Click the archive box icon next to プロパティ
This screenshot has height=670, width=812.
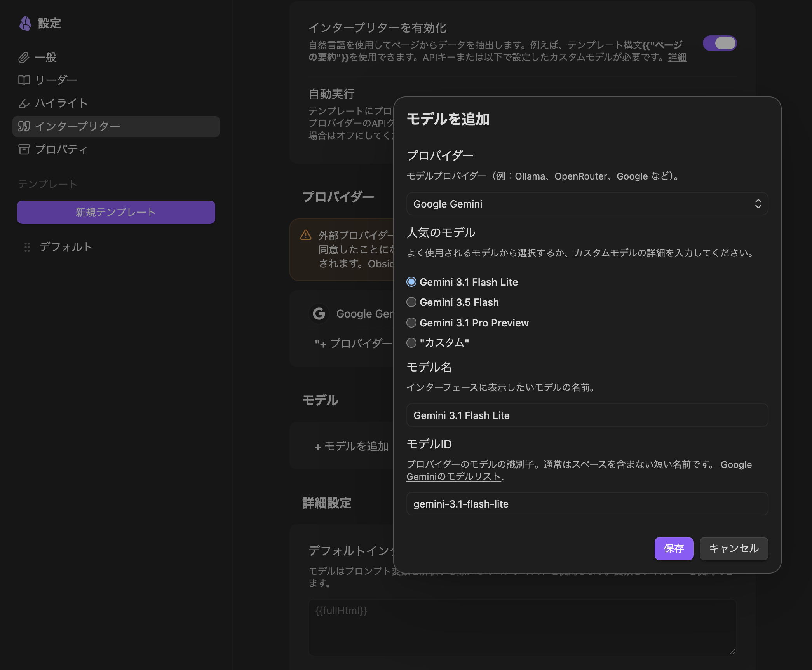(24, 149)
